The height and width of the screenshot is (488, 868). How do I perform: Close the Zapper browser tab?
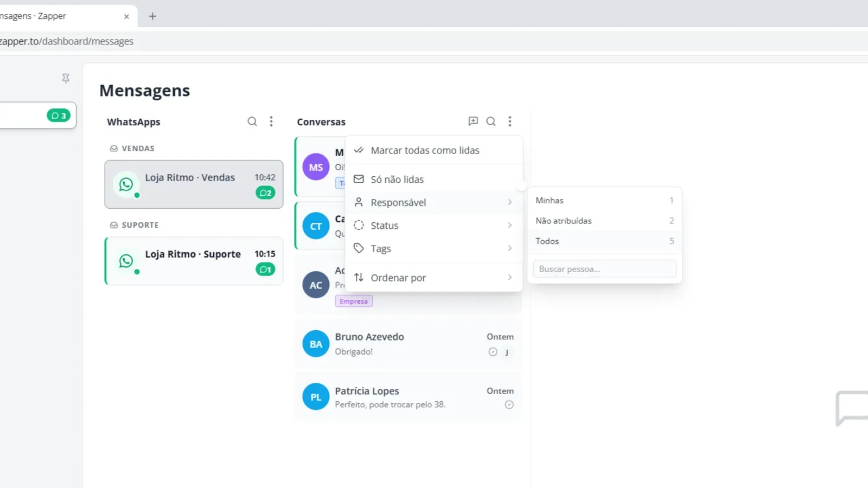point(126,16)
